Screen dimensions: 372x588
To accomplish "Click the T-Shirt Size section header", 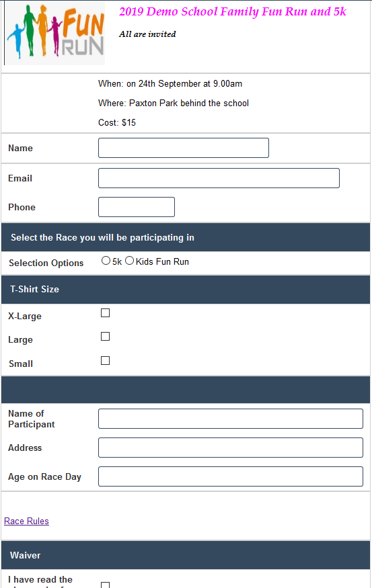I will coord(186,289).
